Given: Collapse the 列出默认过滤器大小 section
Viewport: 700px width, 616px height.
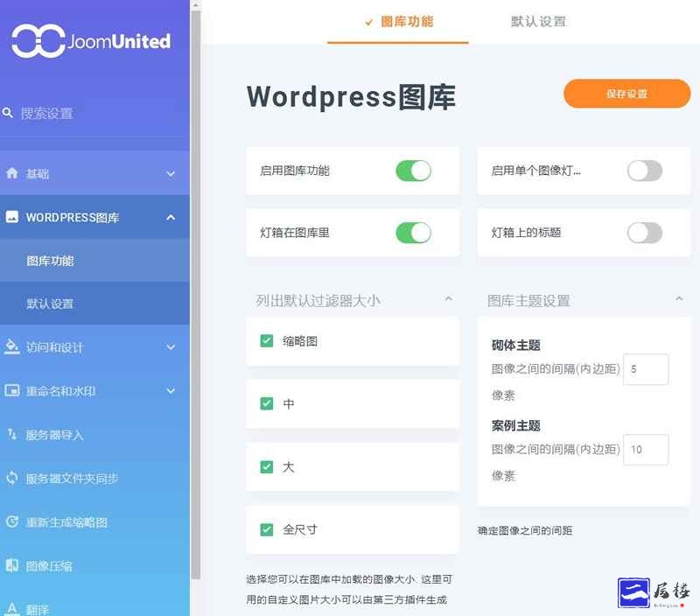Looking at the screenshot, I should click(449, 298).
